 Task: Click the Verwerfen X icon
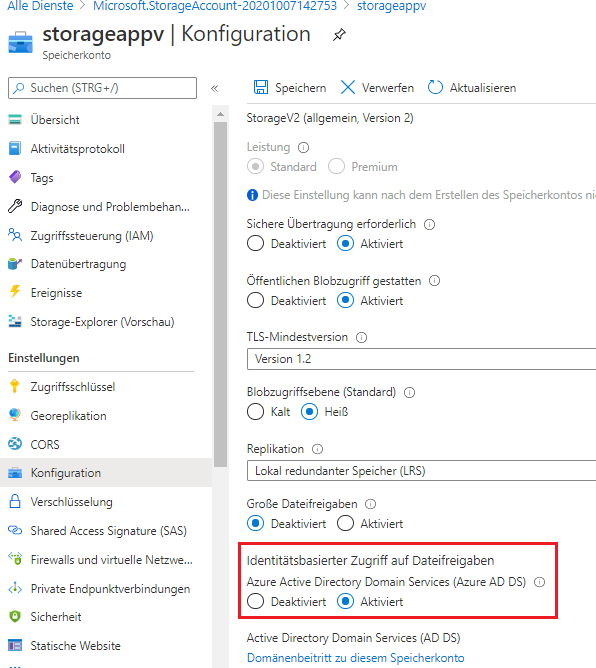tap(348, 87)
